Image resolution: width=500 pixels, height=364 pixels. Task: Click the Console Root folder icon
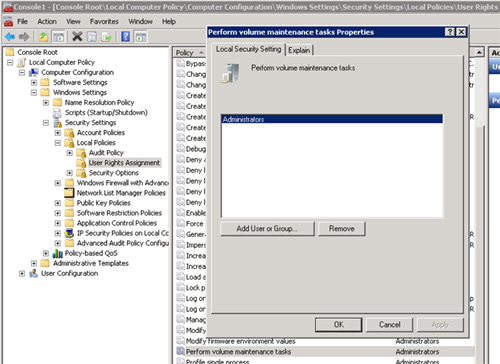[10, 52]
